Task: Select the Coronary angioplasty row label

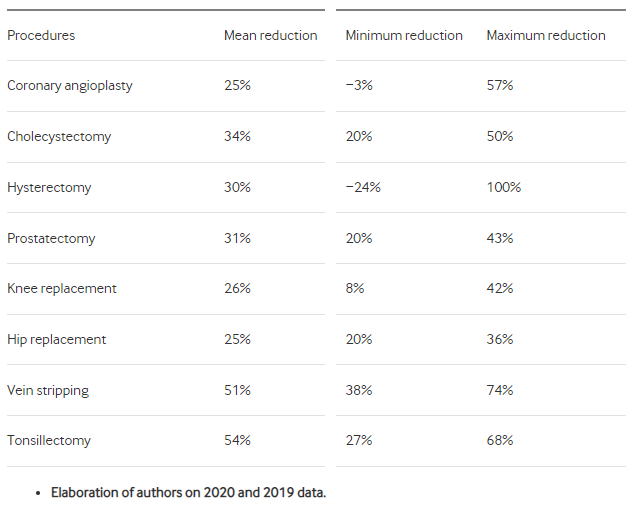Action: click(70, 85)
